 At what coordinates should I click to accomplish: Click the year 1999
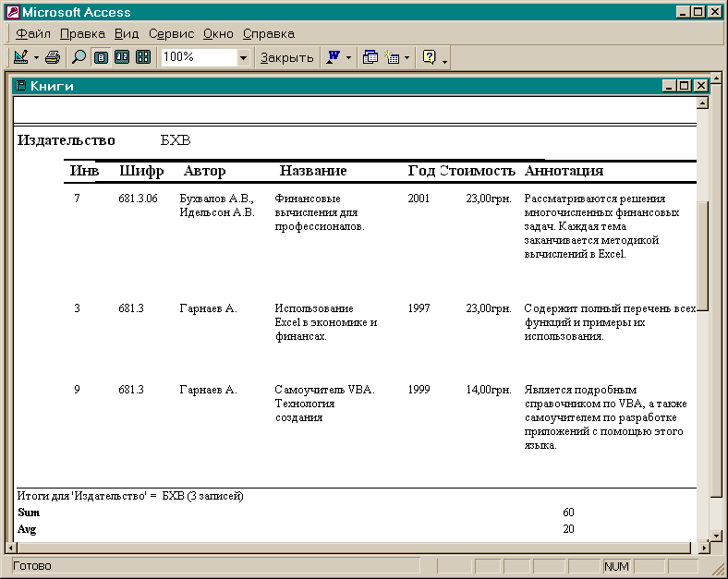coord(419,390)
